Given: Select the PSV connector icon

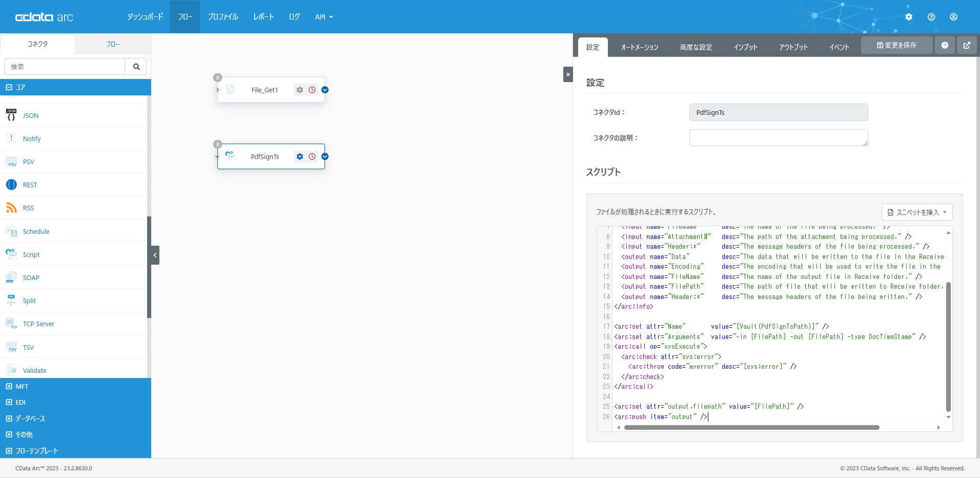Looking at the screenshot, I should (x=11, y=162).
